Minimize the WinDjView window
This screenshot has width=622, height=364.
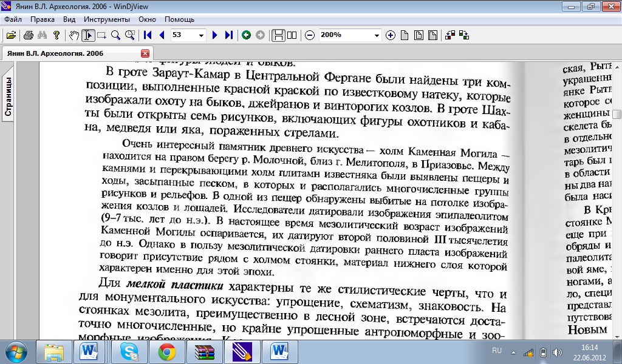click(571, 6)
